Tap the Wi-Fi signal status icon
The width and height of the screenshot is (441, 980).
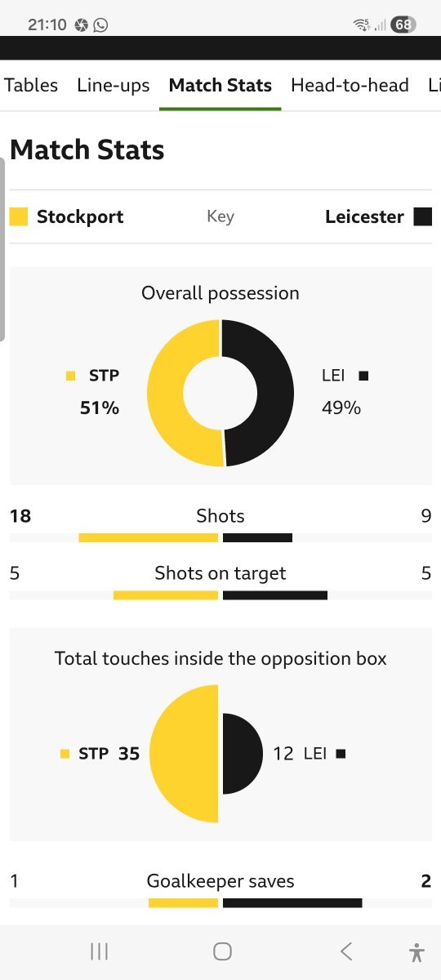(361, 24)
